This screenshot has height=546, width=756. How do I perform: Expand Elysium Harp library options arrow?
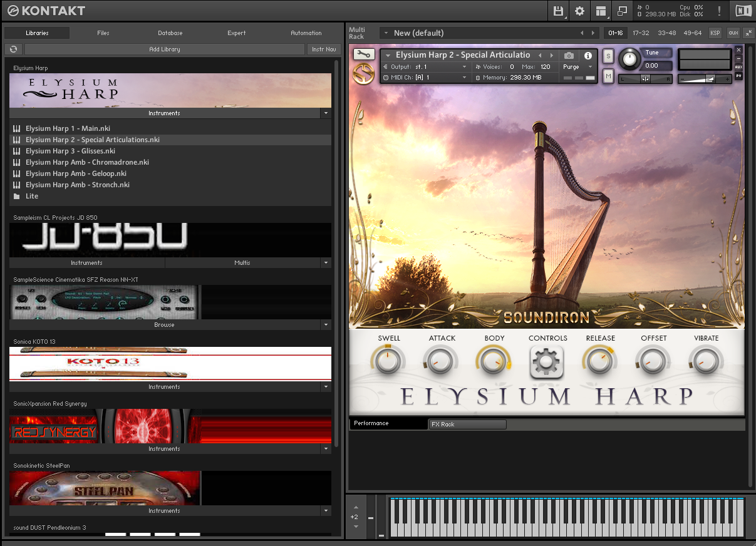[x=326, y=113]
